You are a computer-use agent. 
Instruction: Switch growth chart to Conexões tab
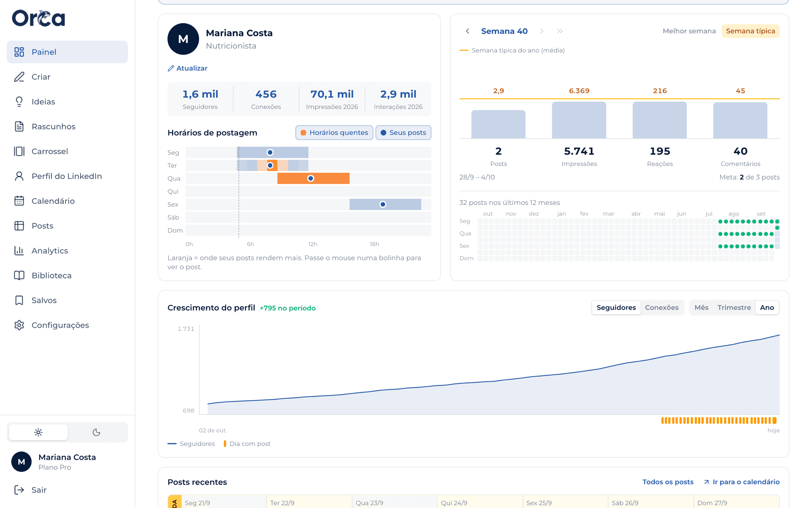click(x=661, y=308)
